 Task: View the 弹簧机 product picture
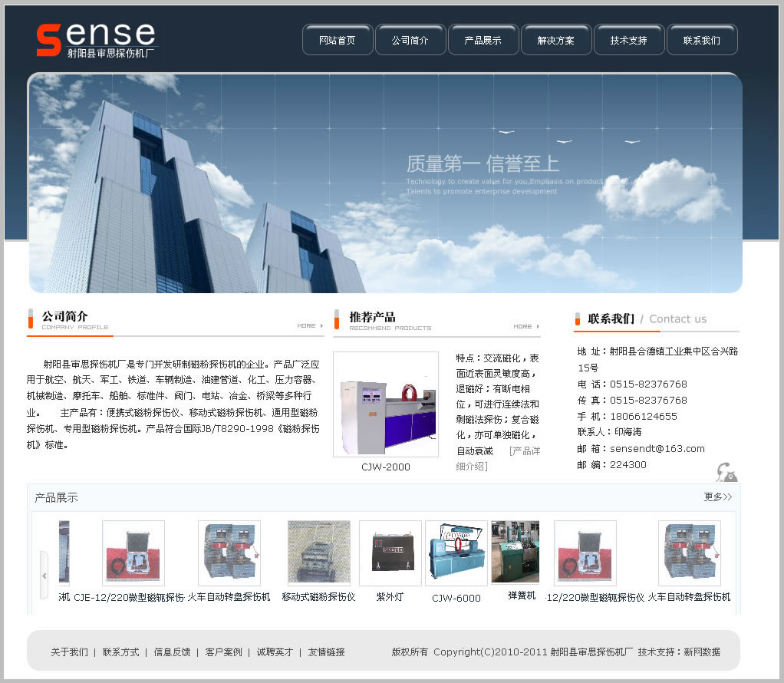(x=515, y=552)
